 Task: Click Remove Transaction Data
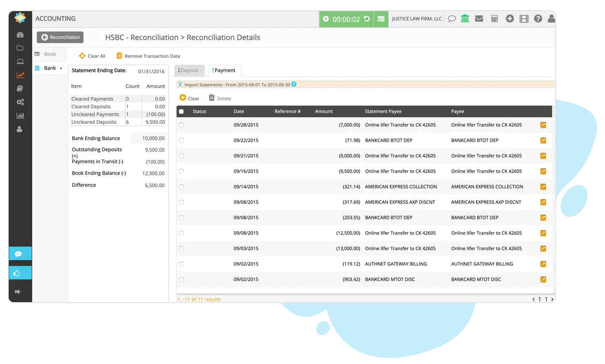coord(148,56)
